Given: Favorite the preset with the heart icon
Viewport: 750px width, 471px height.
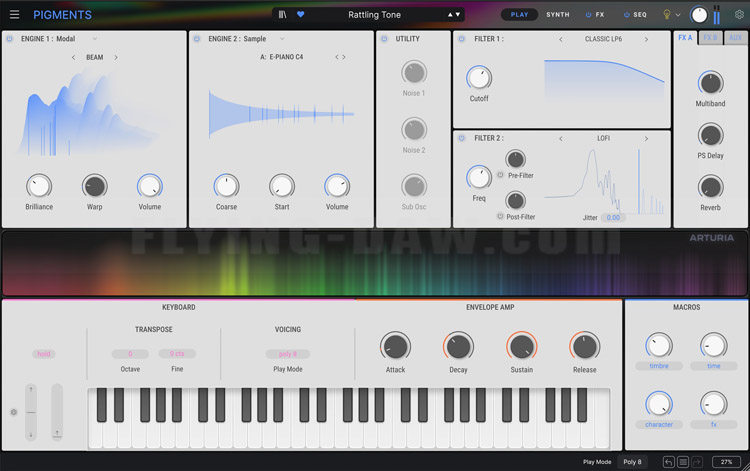Looking at the screenshot, I should [300, 14].
